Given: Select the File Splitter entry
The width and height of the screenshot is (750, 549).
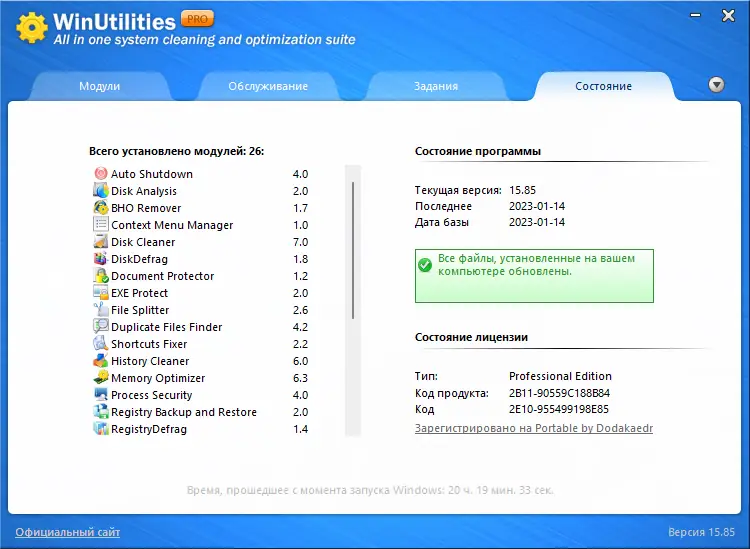Looking at the screenshot, I should point(140,310).
